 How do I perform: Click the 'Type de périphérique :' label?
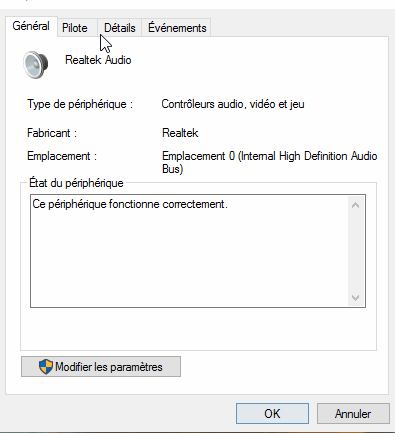pyautogui.click(x=80, y=104)
